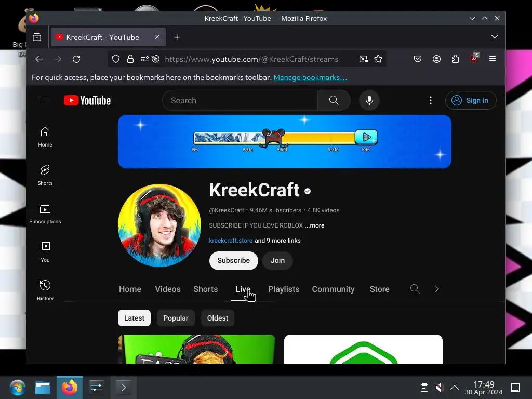Screen dimensions: 532x399
Task: Open the green-screen stream thumbnail
Action: pos(196,349)
